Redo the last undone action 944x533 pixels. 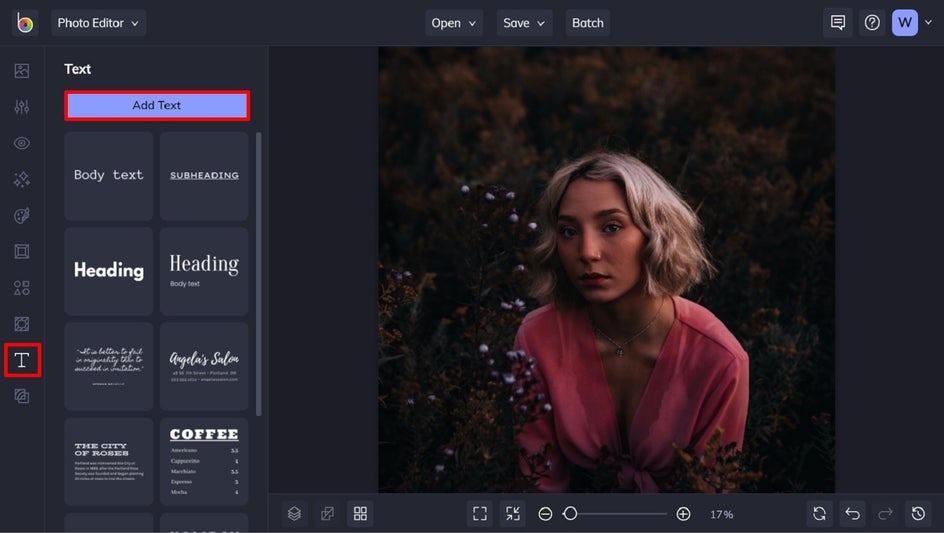point(885,514)
